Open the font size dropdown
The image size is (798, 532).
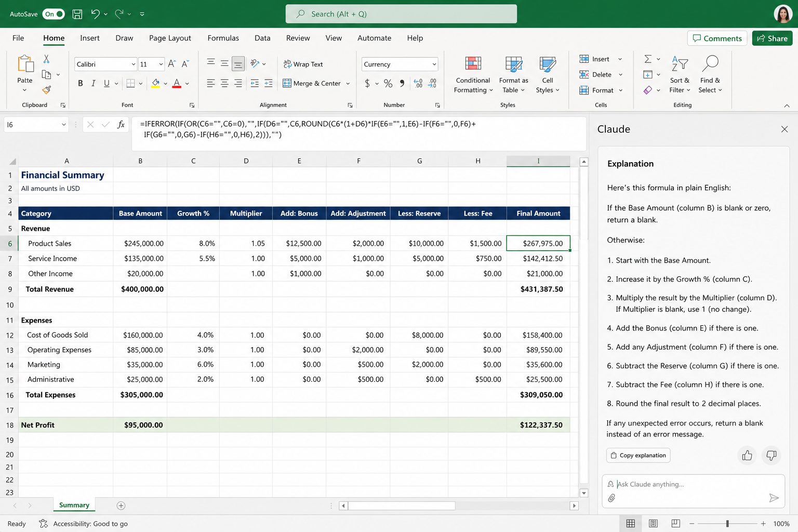coord(161,64)
